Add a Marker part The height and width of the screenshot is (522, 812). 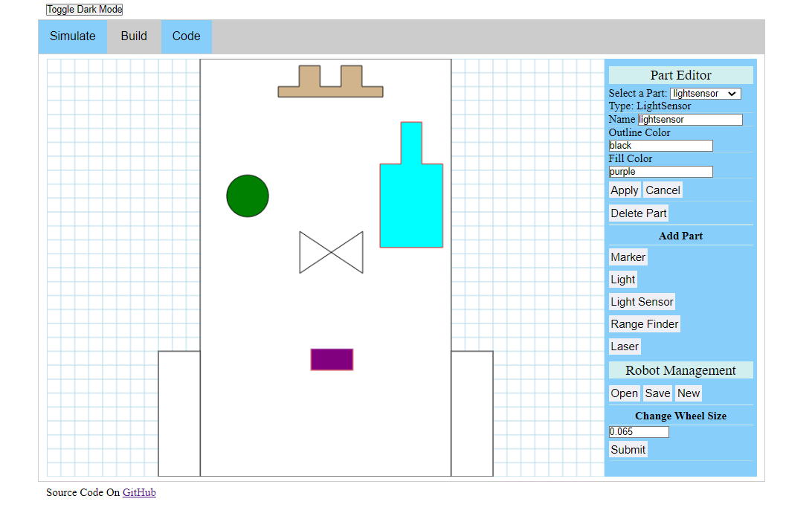(628, 257)
